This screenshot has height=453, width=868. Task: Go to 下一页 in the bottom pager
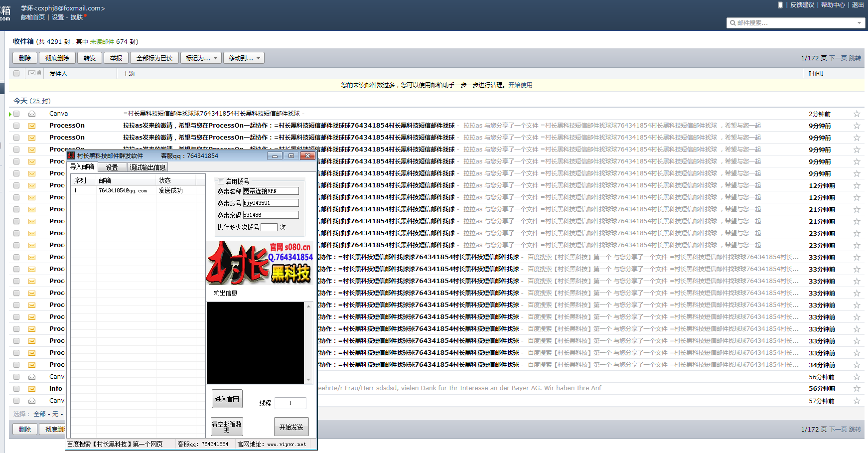coord(838,429)
